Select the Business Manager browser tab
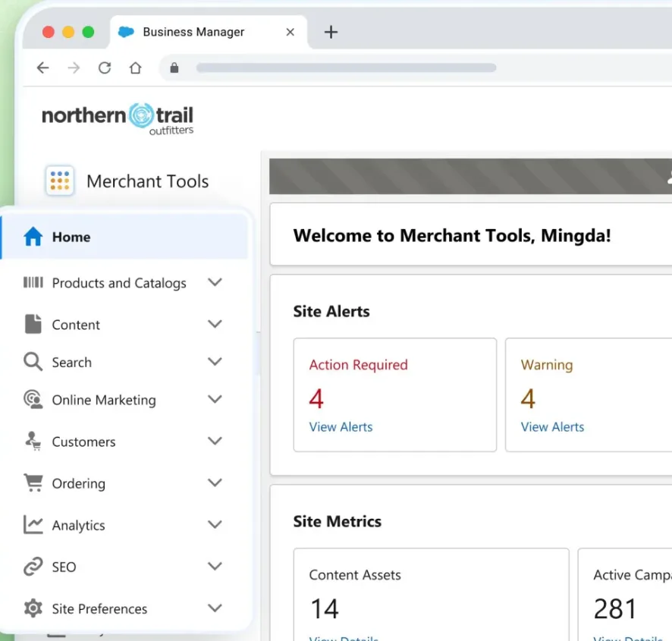 point(193,32)
